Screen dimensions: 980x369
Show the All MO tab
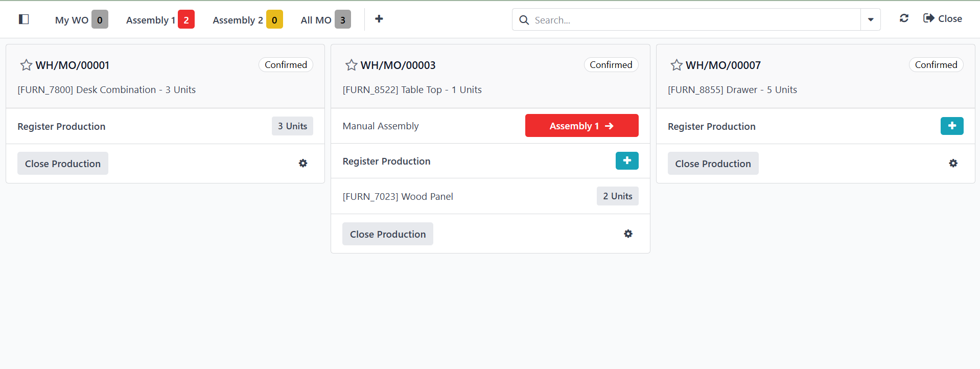point(325,20)
